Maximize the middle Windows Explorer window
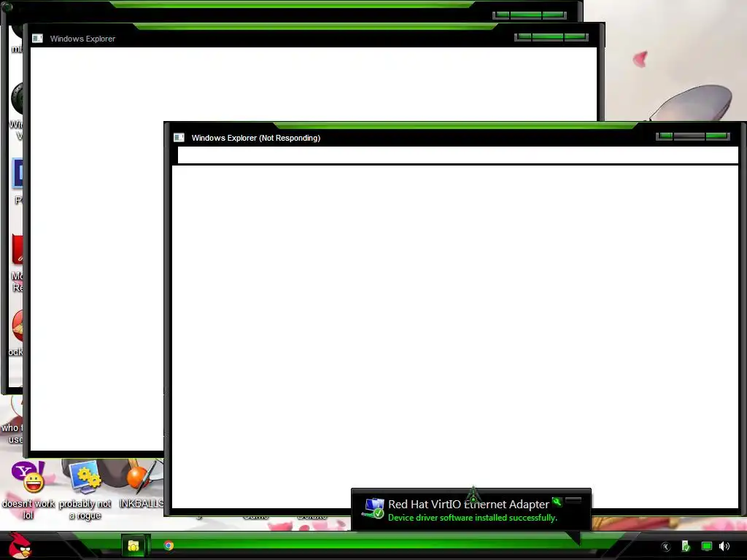 (548, 37)
